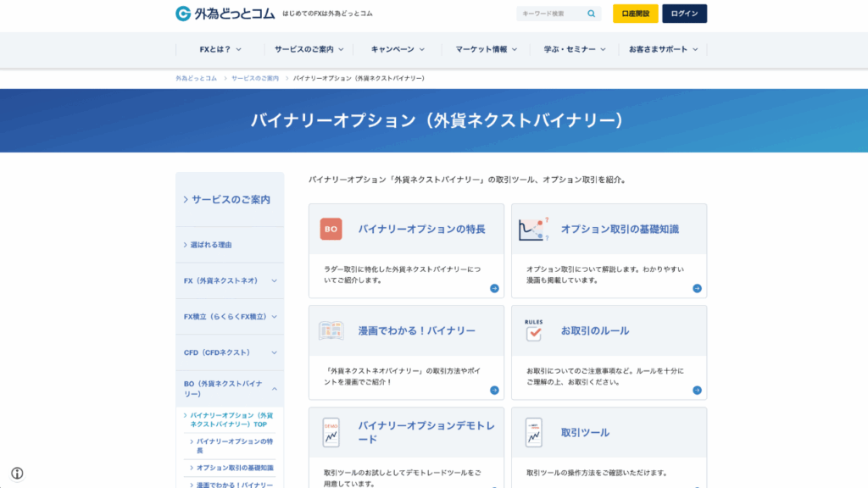Open オプション取引の基礎知識 card title
The height and width of the screenshot is (488, 868).
(x=620, y=229)
